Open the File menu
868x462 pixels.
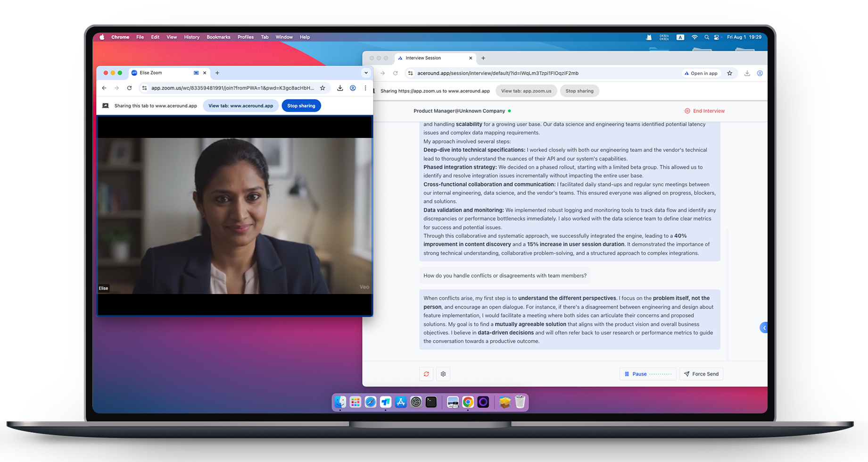tap(140, 37)
